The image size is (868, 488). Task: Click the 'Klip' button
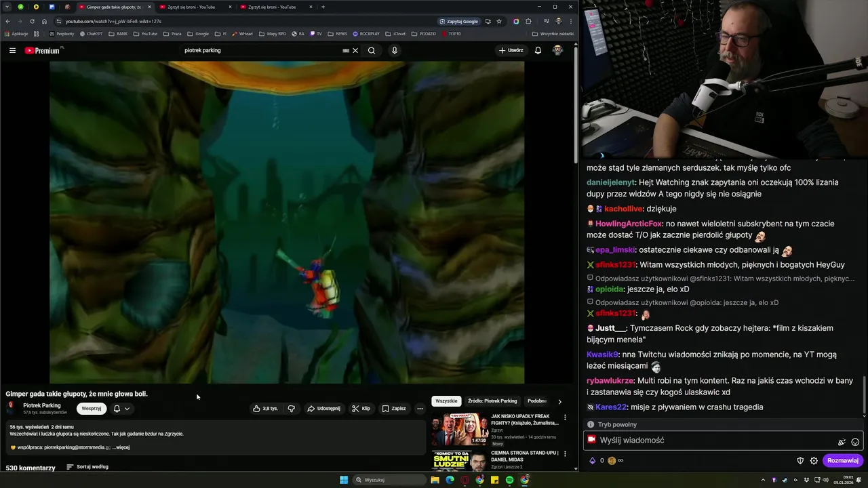tap(361, 409)
